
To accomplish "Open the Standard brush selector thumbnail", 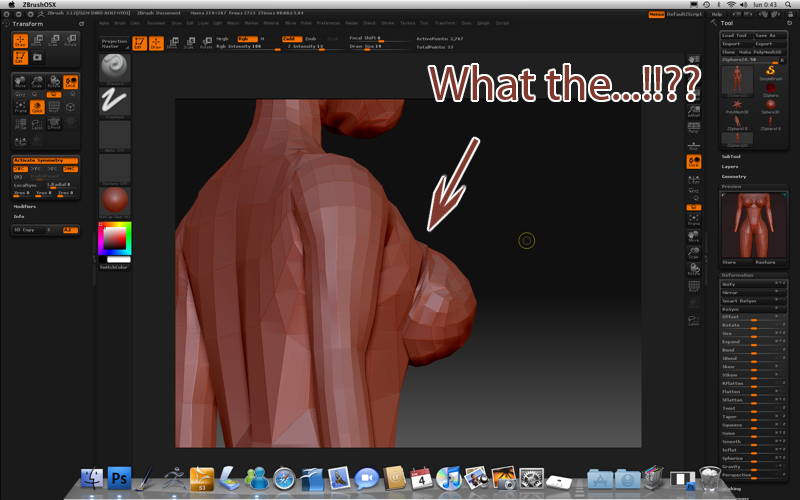I will pos(115,69).
